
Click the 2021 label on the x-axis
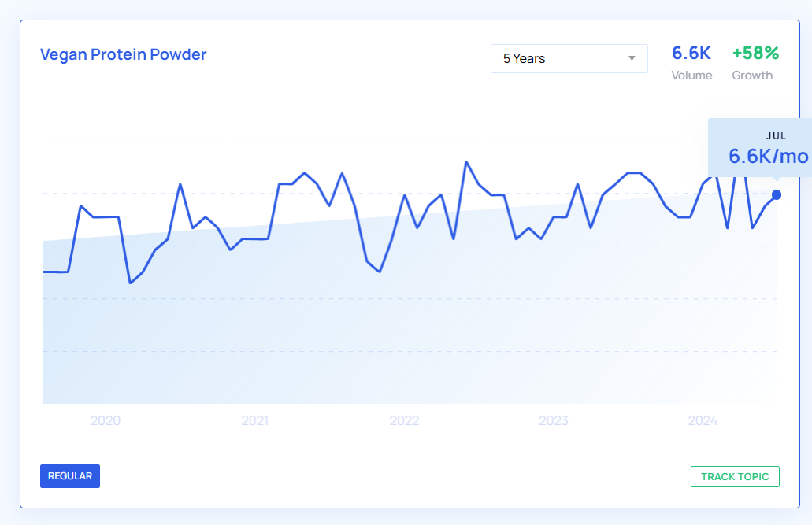click(x=254, y=421)
